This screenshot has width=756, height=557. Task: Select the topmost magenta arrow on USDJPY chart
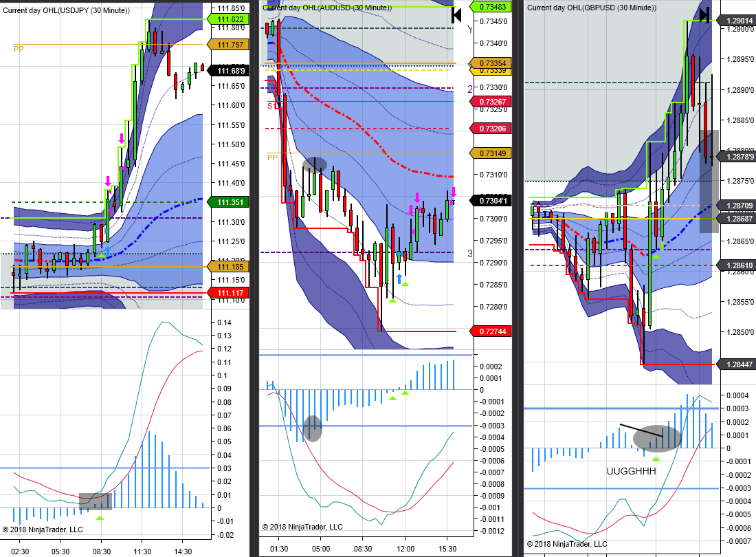tap(122, 139)
